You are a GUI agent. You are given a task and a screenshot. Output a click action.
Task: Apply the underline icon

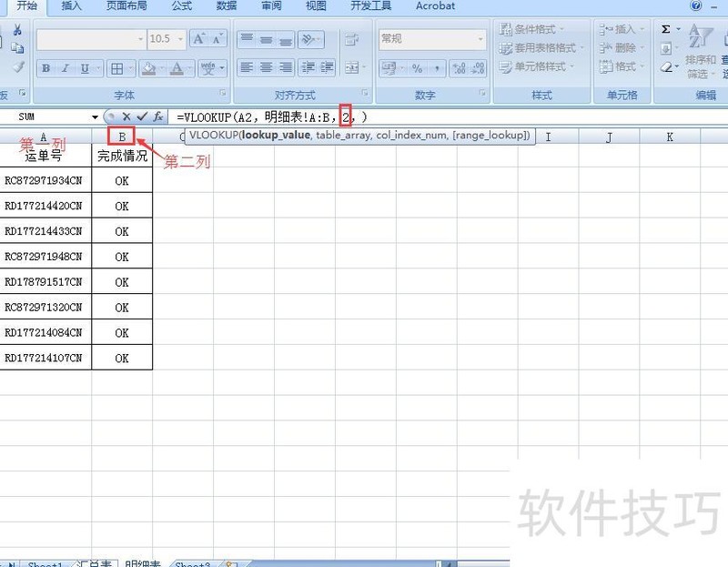tap(84, 67)
